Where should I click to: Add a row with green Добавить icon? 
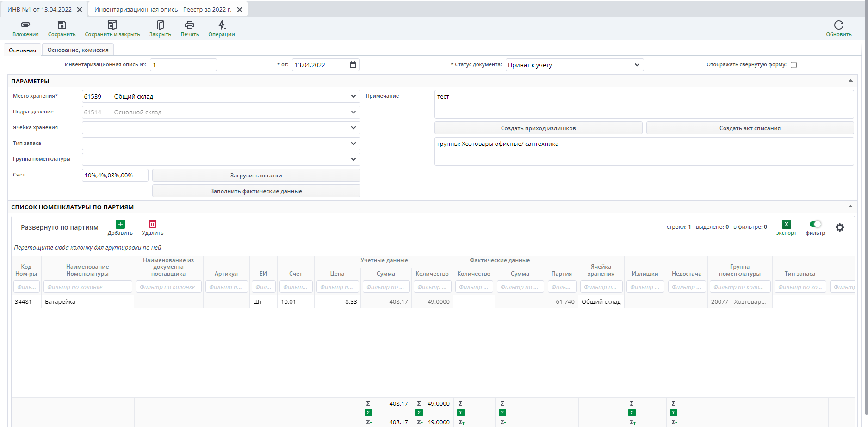click(x=120, y=224)
